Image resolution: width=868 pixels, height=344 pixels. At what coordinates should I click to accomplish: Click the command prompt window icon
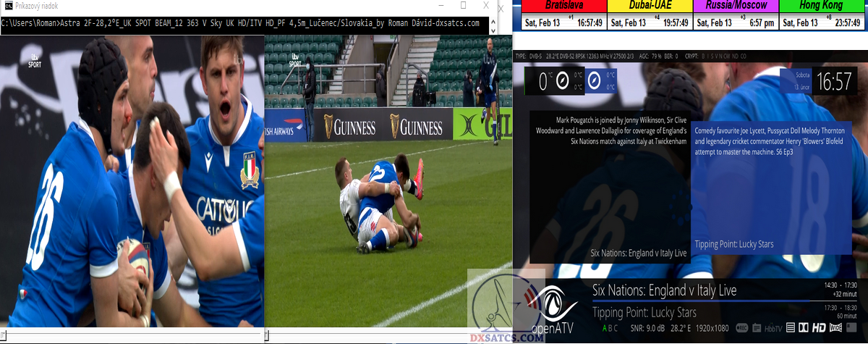(x=7, y=6)
